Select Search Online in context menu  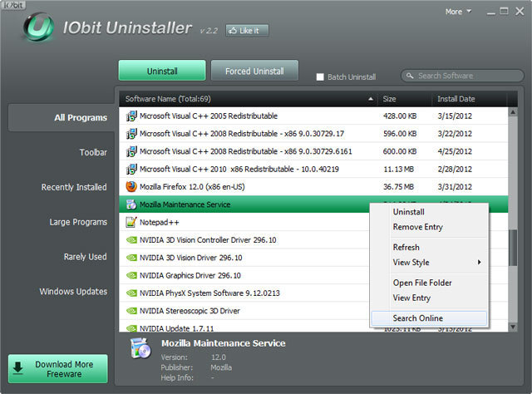pos(429,318)
